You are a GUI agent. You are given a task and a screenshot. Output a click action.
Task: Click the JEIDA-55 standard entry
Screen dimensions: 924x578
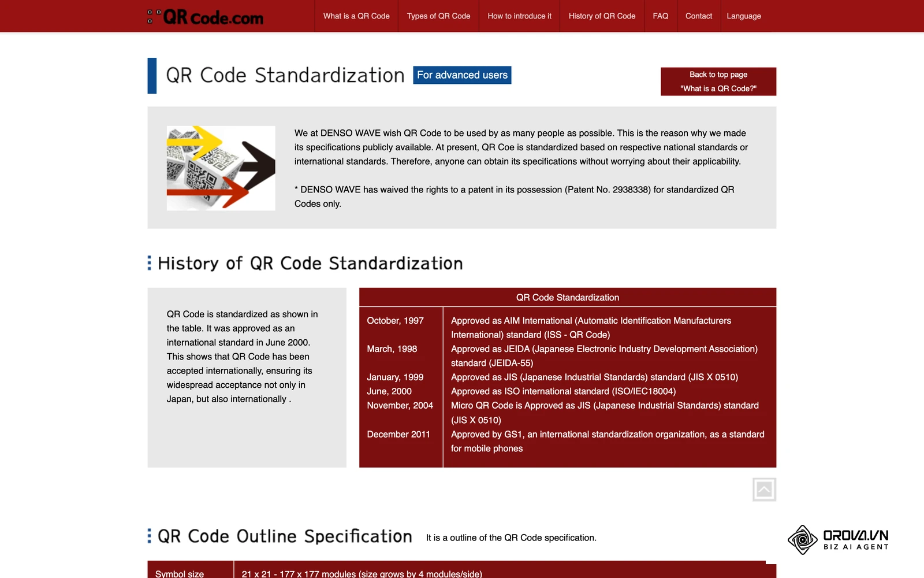(x=604, y=356)
